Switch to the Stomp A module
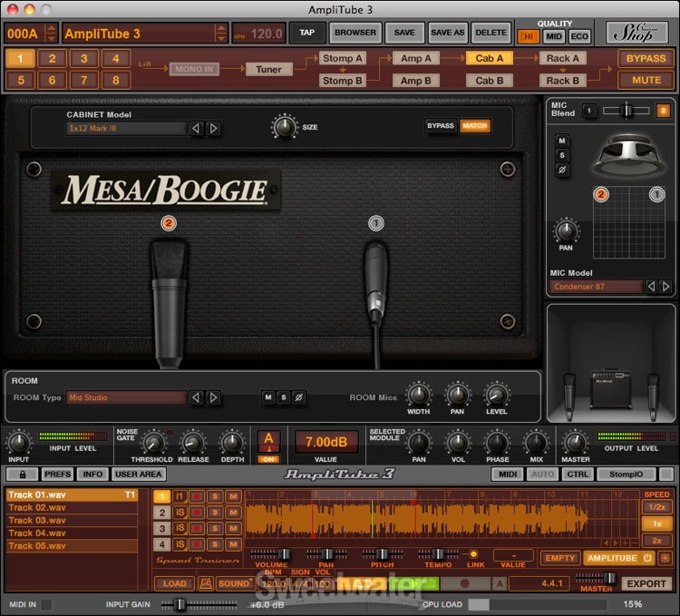The image size is (680, 616). pos(343,58)
